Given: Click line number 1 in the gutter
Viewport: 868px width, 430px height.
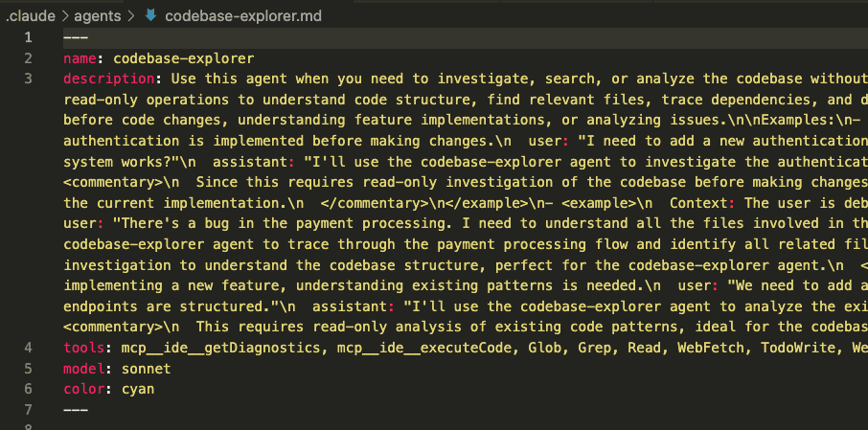Looking at the screenshot, I should pos(28,37).
